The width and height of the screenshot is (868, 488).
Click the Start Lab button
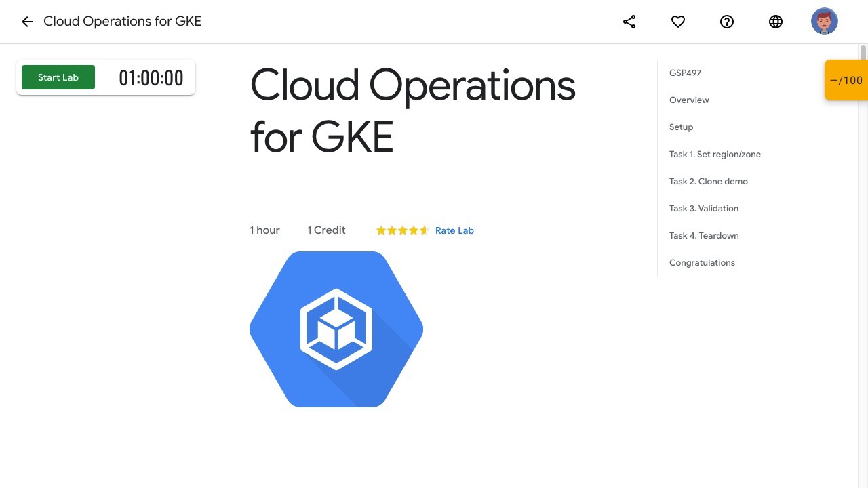(x=58, y=77)
